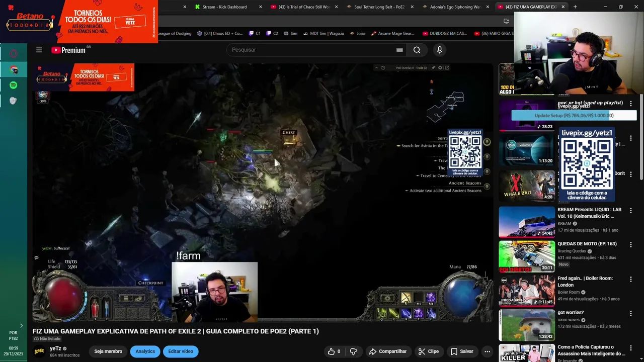Open options menu for QUEDAS DE MOTO

tap(630, 245)
